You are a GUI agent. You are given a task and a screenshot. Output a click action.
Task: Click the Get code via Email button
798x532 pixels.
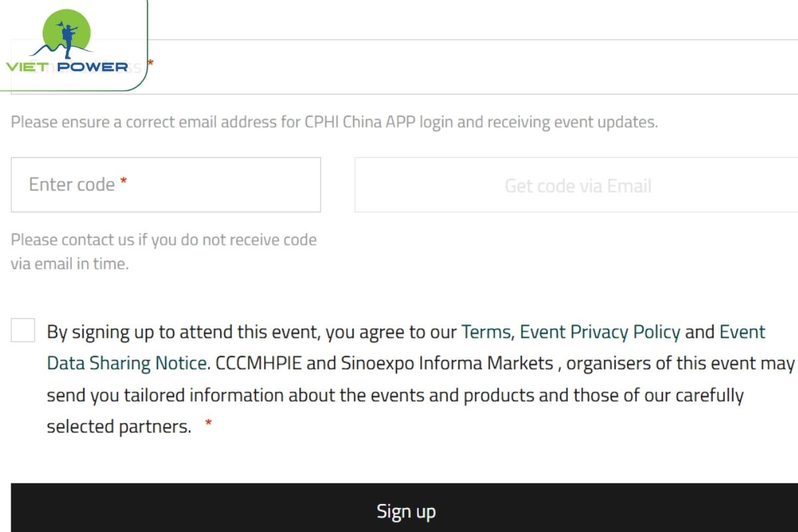pyautogui.click(x=577, y=185)
